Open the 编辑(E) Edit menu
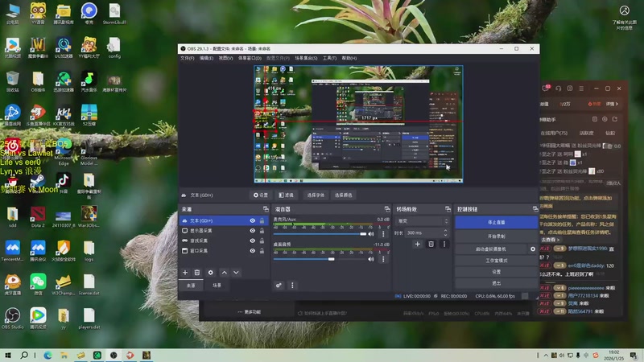644x362 pixels. click(x=206, y=58)
